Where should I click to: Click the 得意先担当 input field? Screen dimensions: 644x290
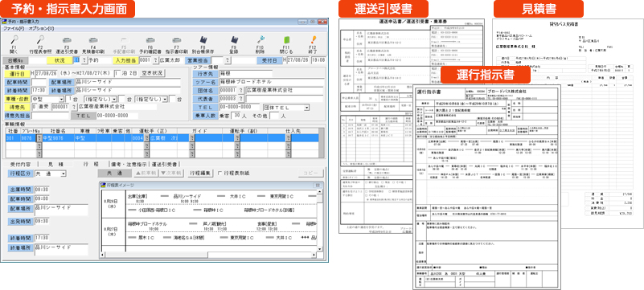click(50, 116)
